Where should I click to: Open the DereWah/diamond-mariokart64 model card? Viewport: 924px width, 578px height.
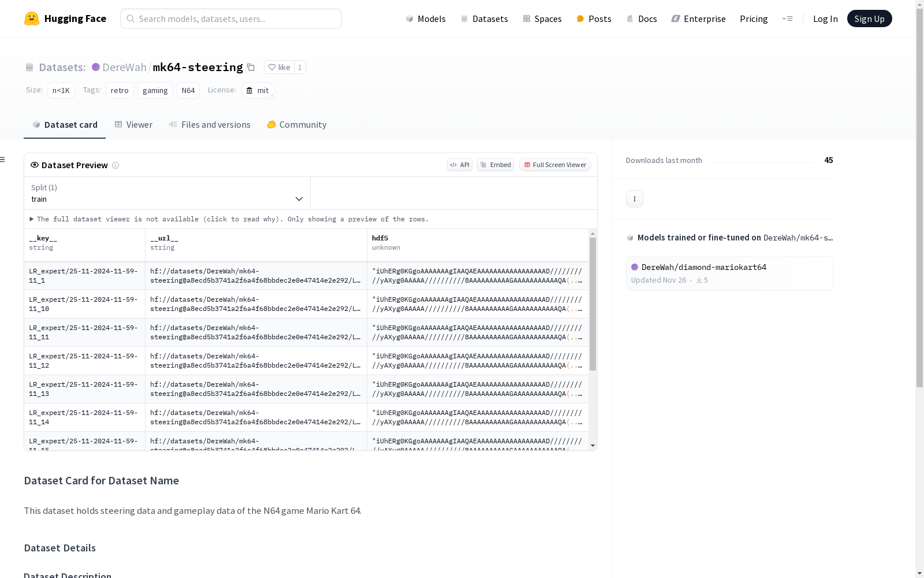pos(729,273)
